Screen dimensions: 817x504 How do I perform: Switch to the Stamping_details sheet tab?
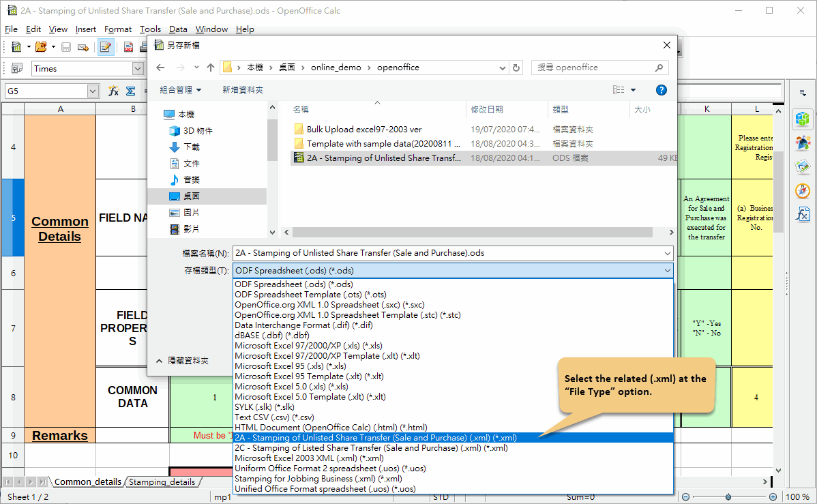pos(162,482)
